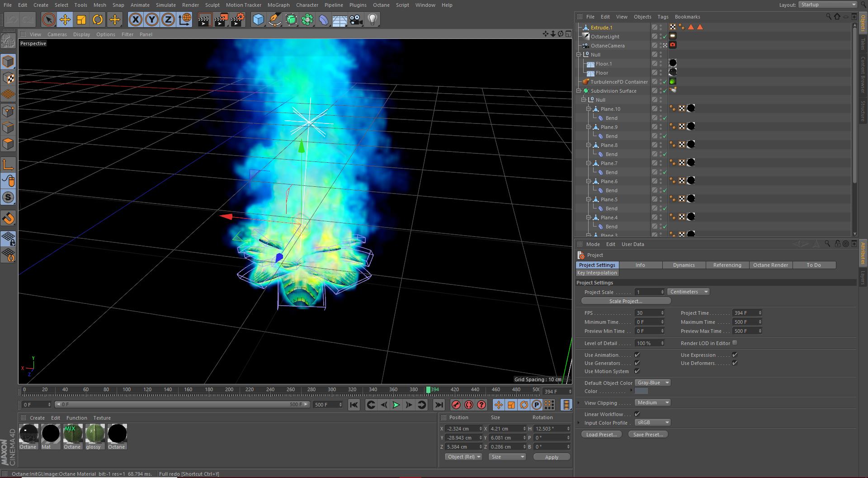Click the Camera object icon
The image size is (868, 478).
pyautogui.click(x=356, y=19)
